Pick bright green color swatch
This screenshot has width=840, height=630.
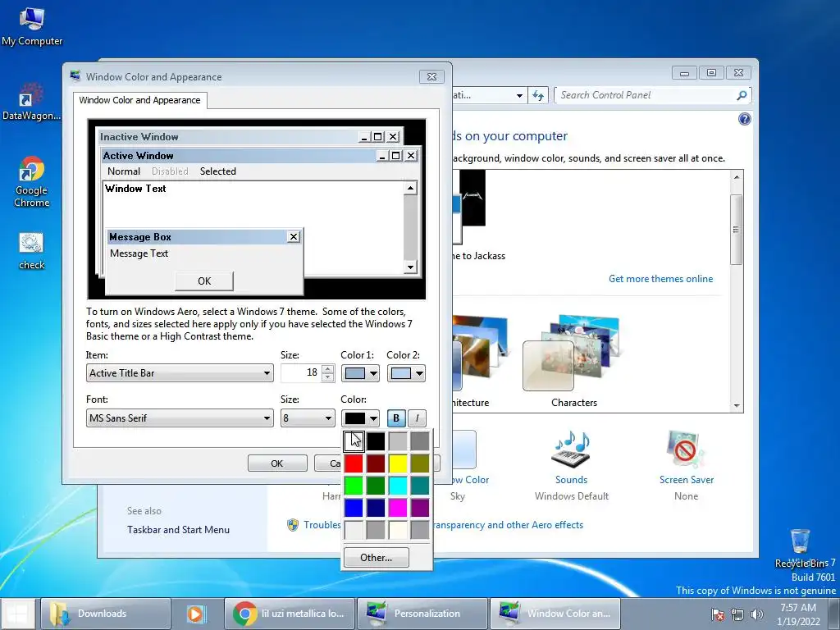(354, 486)
